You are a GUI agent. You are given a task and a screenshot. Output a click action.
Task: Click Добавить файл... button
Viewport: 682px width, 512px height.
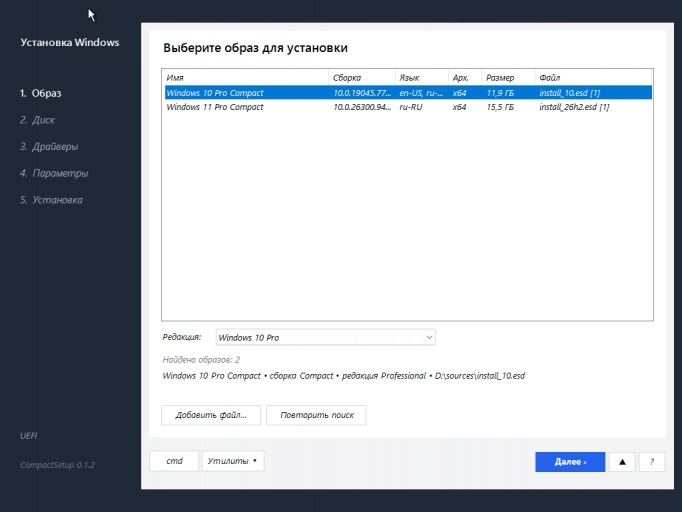(x=211, y=415)
